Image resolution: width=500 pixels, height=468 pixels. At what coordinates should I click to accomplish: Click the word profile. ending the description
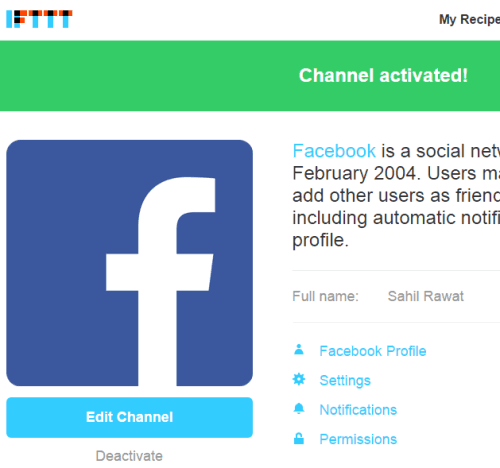pos(320,240)
